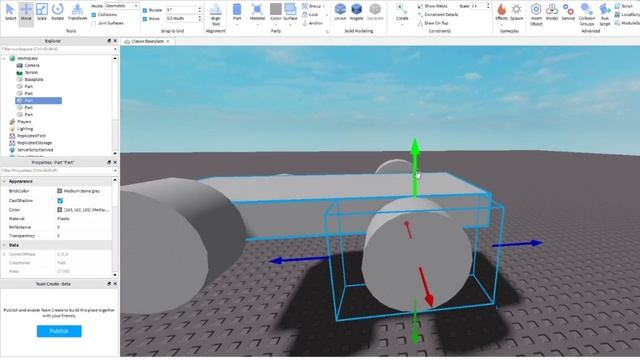Click the Color property swatch
Screen dimensions: 640x360
(x=60, y=210)
